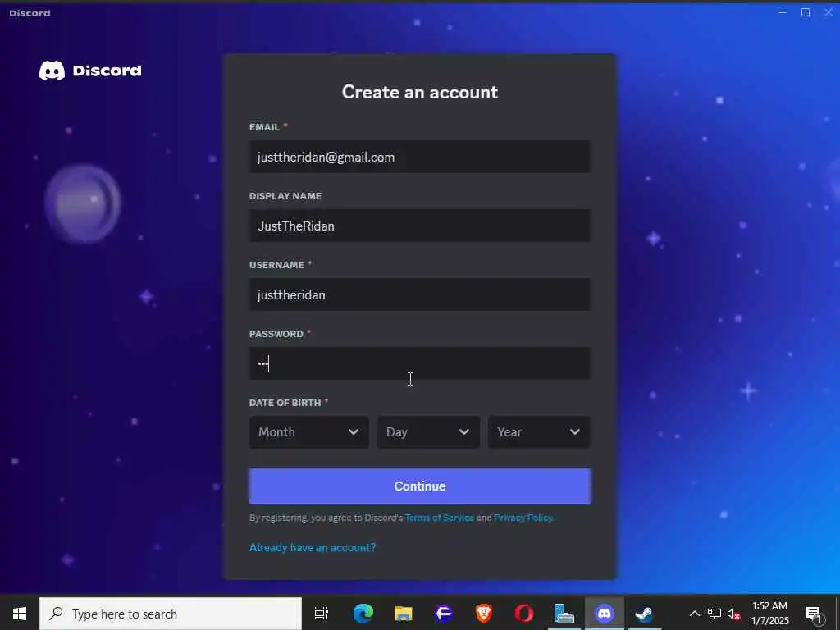Open the Terms of Service link
840x630 pixels.
[440, 518]
